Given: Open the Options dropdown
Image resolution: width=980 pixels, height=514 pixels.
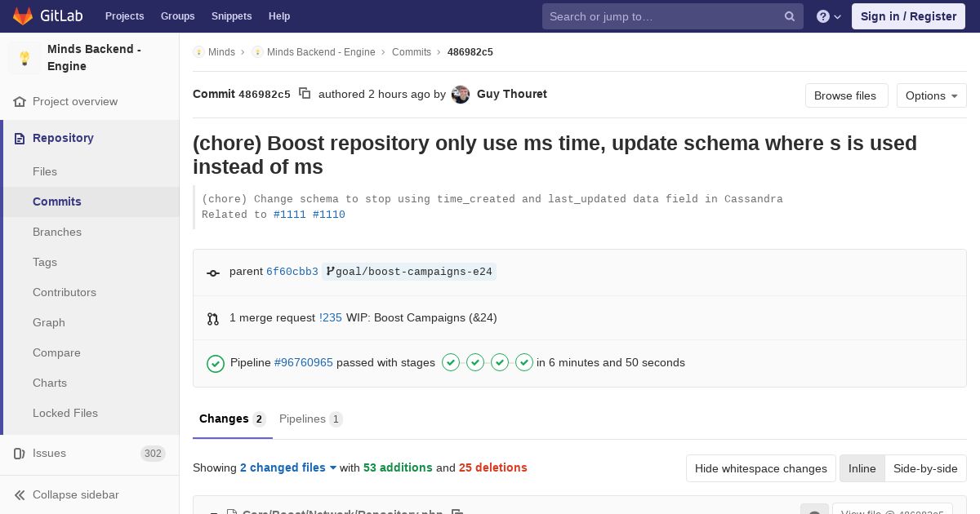Looking at the screenshot, I should [x=931, y=95].
